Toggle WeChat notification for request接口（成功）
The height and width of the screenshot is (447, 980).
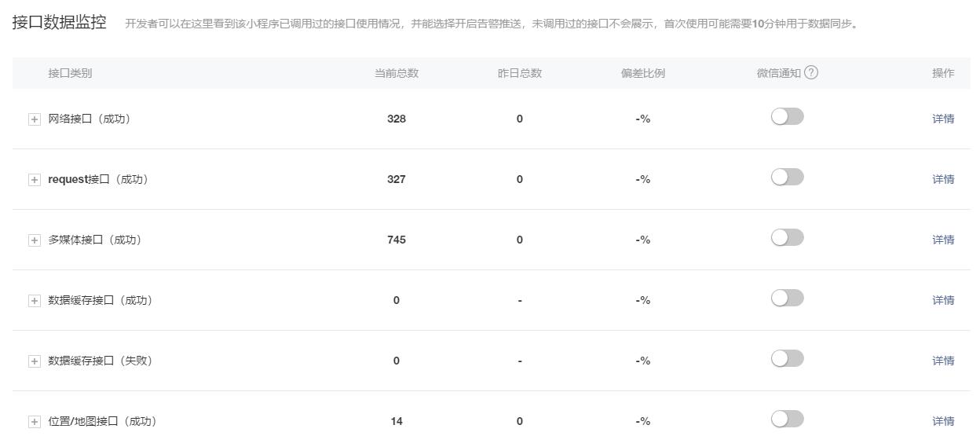(787, 178)
